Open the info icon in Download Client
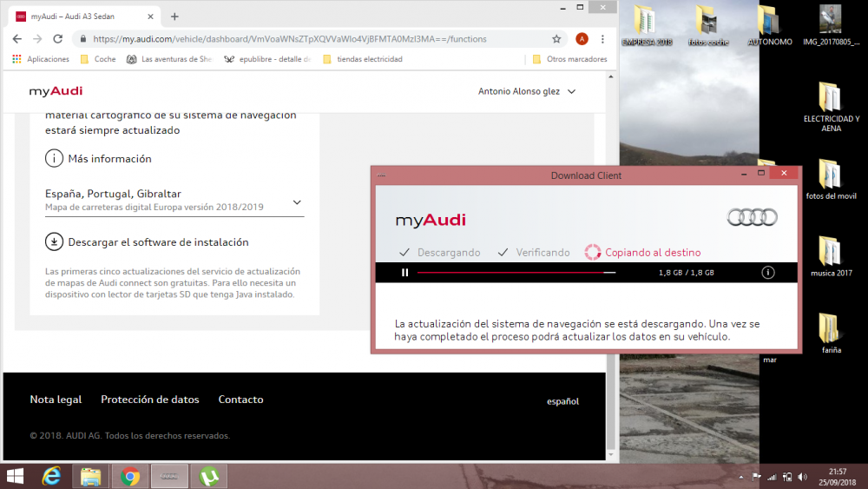The height and width of the screenshot is (489, 868). [768, 273]
